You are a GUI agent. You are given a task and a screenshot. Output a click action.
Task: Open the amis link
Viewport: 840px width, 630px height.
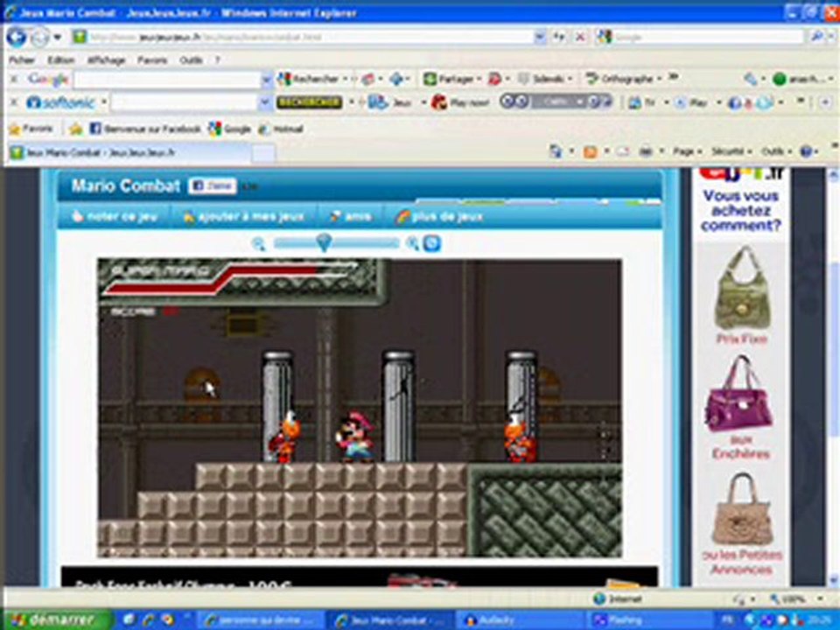[x=351, y=216]
